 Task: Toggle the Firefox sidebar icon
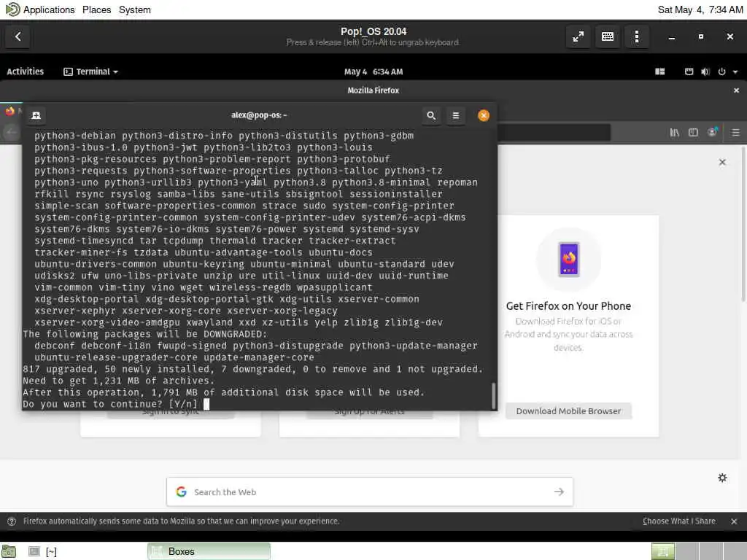pyautogui.click(x=693, y=133)
